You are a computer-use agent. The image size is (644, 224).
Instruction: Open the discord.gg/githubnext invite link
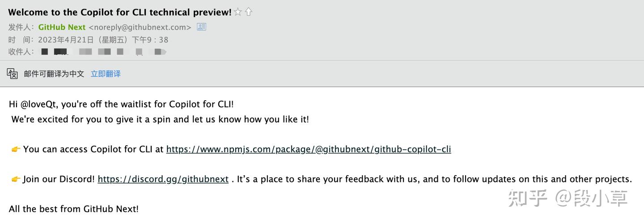tap(163, 179)
